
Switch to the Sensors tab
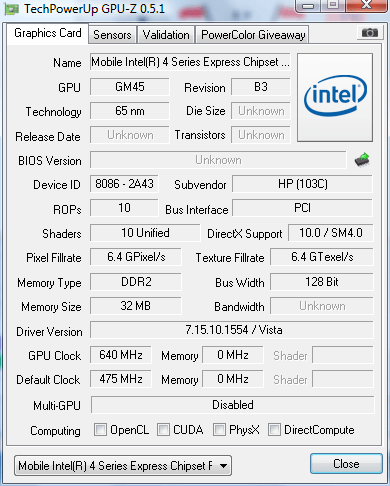(112, 35)
